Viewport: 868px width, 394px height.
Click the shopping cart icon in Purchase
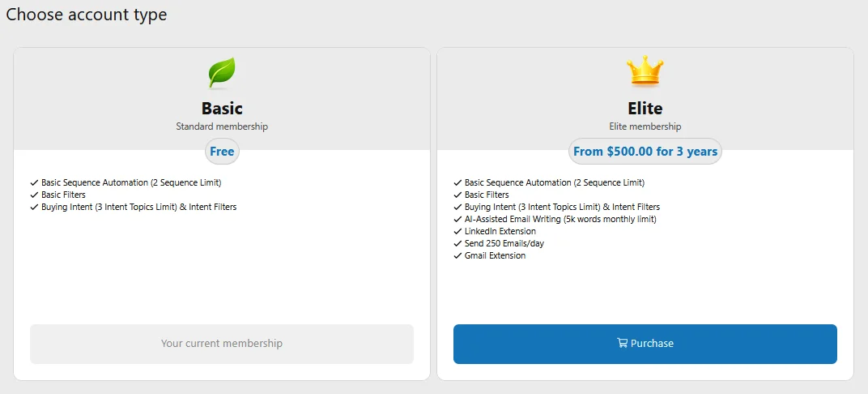[622, 343]
